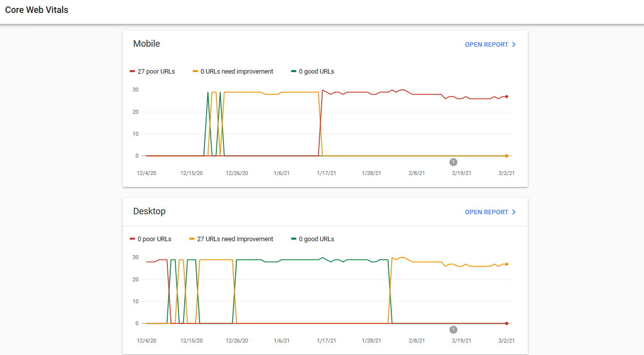Click the chevron beside Mobile's OPEN REPORT
Screen dimensions: 644x355
click(x=513, y=44)
